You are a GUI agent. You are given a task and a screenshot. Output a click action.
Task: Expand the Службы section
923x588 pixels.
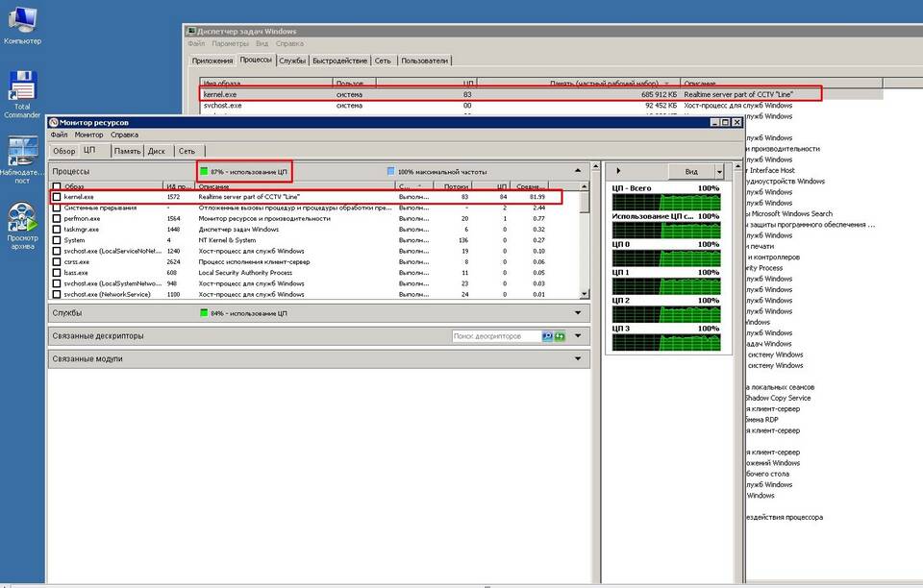click(x=578, y=313)
